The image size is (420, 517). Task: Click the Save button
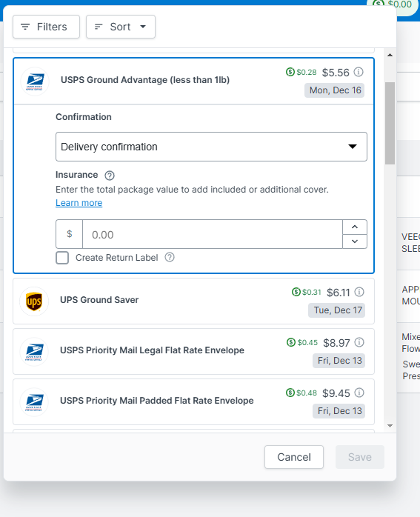[x=360, y=457]
